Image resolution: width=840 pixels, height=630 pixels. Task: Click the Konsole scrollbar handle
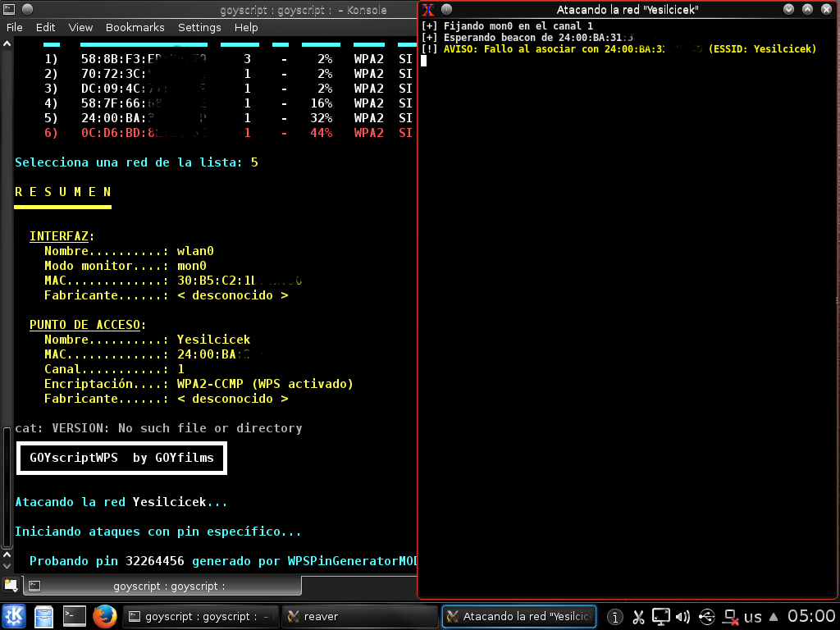tap(7, 487)
